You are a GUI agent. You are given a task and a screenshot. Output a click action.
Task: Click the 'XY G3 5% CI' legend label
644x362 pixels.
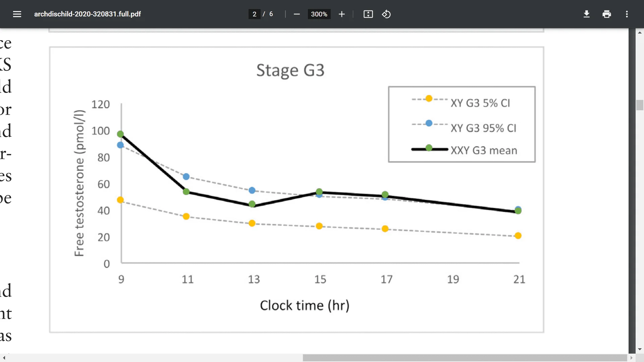tap(480, 103)
